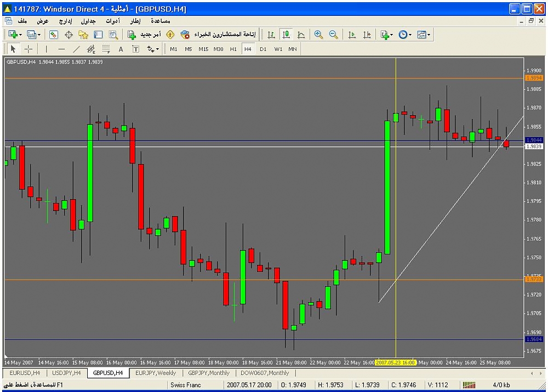
Task: Toggle chart Auto Scroll
Action: [352, 35]
